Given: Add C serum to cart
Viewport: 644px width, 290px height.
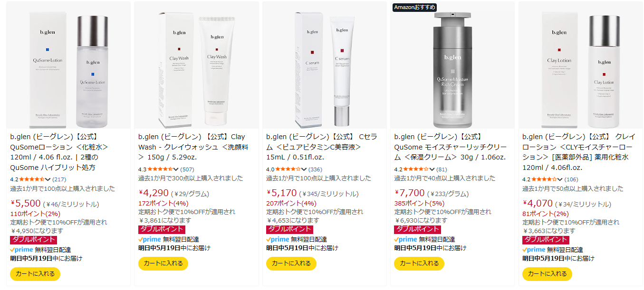Looking at the screenshot, I should [291, 263].
